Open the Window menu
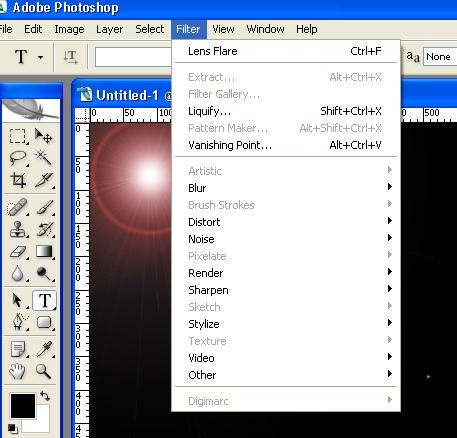The width and height of the screenshot is (457, 438). [x=265, y=29]
